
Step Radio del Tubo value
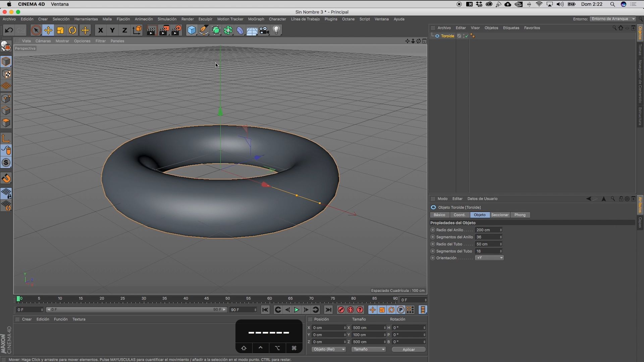[501, 244]
